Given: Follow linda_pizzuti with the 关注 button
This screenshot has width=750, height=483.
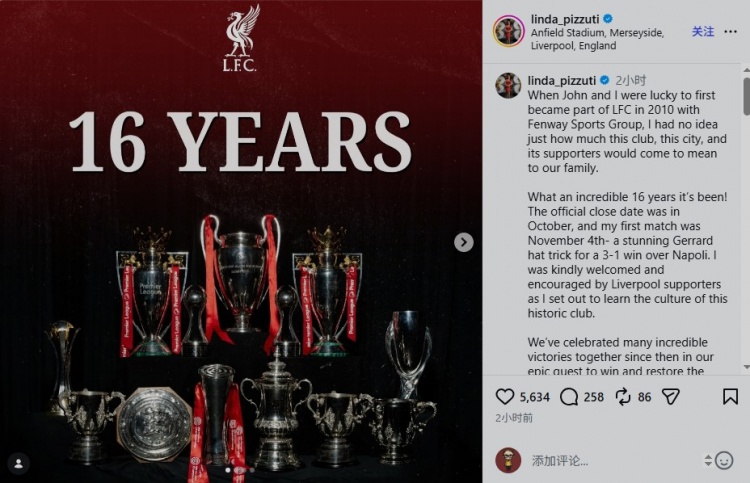Looking at the screenshot, I should (x=703, y=32).
